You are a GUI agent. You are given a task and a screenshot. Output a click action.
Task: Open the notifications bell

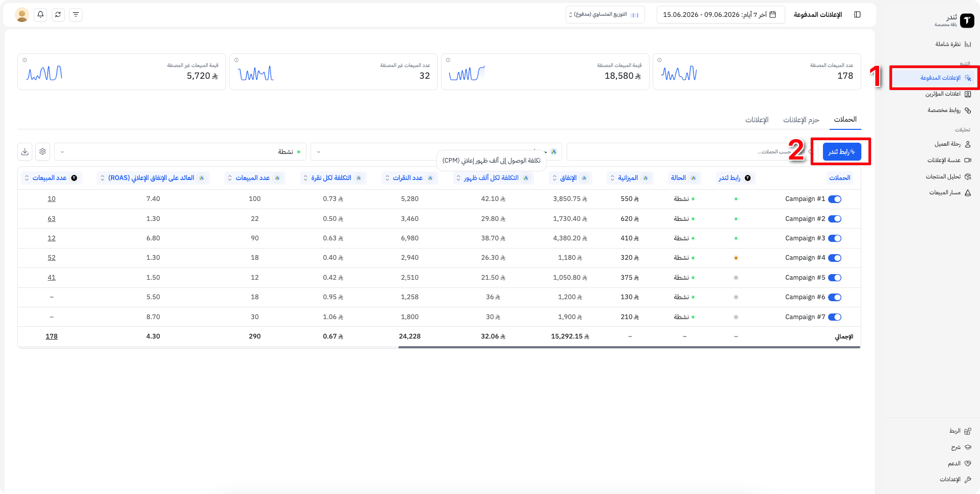click(x=40, y=15)
